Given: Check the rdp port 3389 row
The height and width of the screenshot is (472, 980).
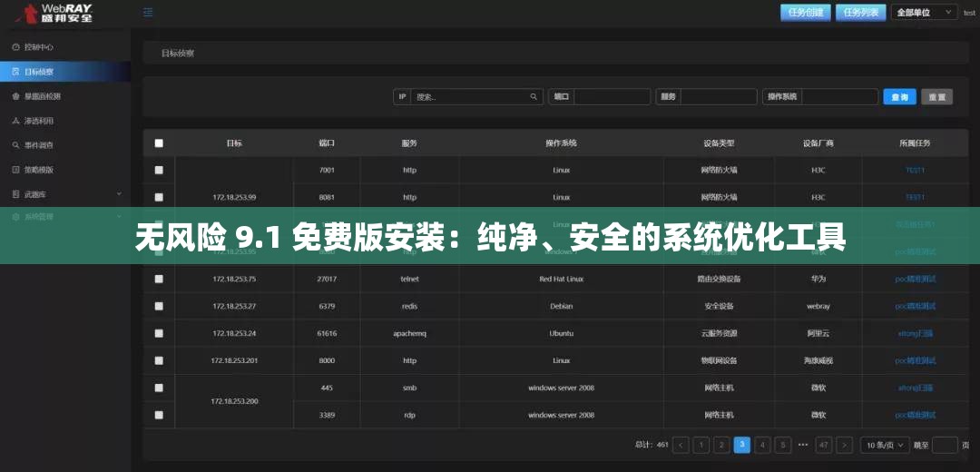Looking at the screenshot, I should coord(159,415).
